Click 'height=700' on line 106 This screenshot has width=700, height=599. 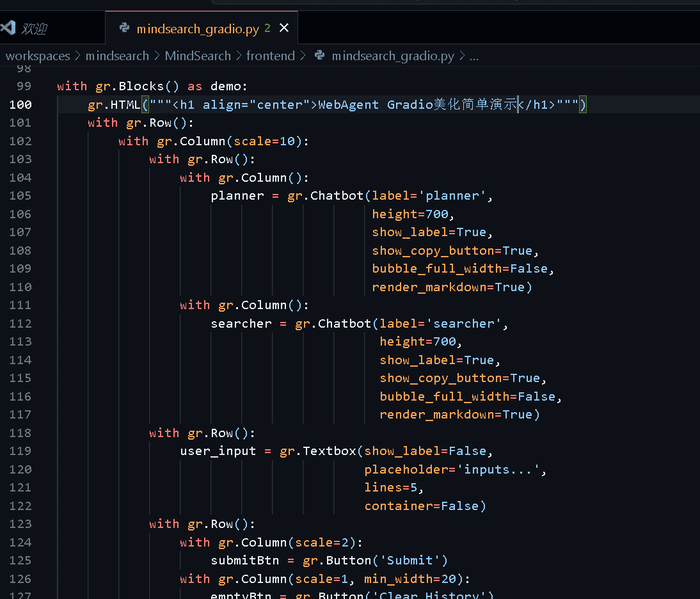(x=410, y=214)
